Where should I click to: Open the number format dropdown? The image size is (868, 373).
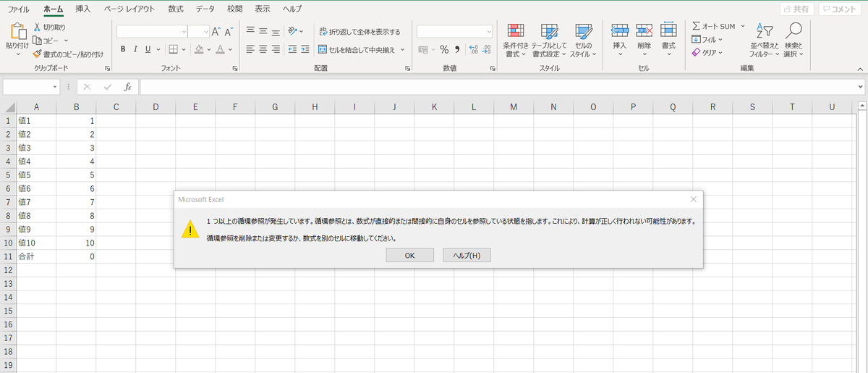click(489, 32)
